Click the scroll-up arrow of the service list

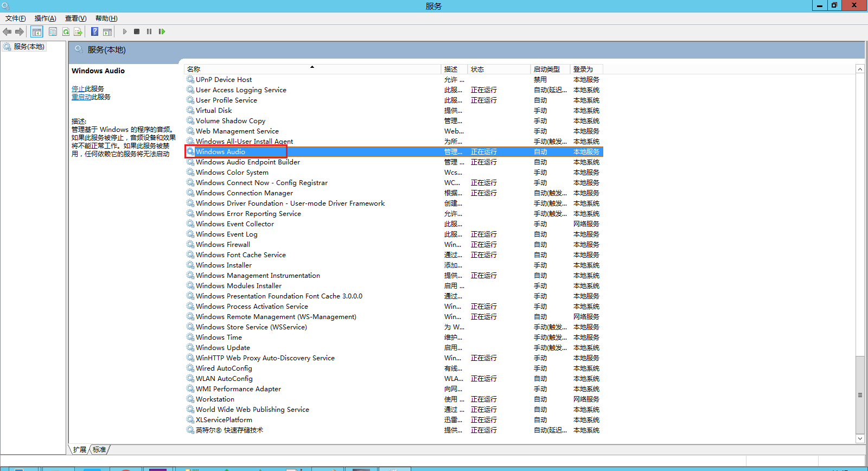(860, 69)
